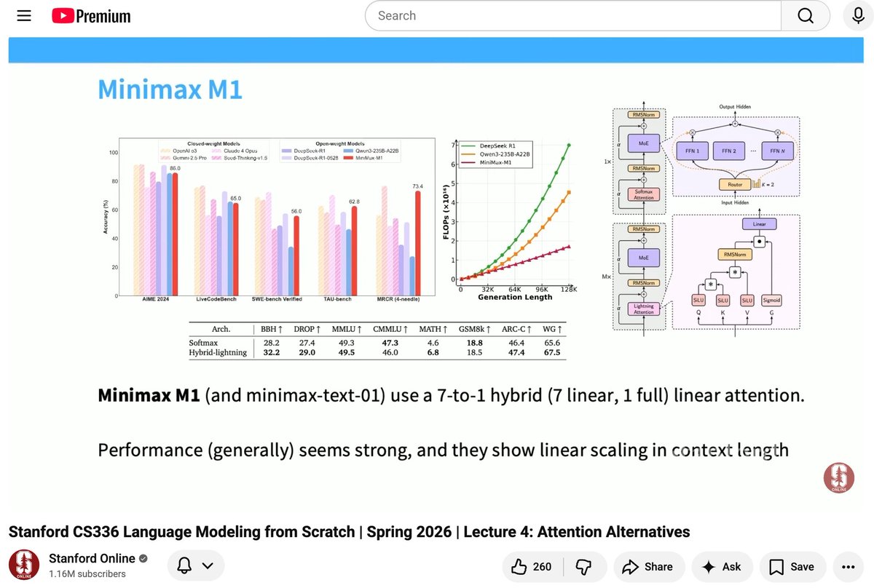Click the Stanford Online watermark on video
This screenshot has width=874, height=588.
coord(838,477)
